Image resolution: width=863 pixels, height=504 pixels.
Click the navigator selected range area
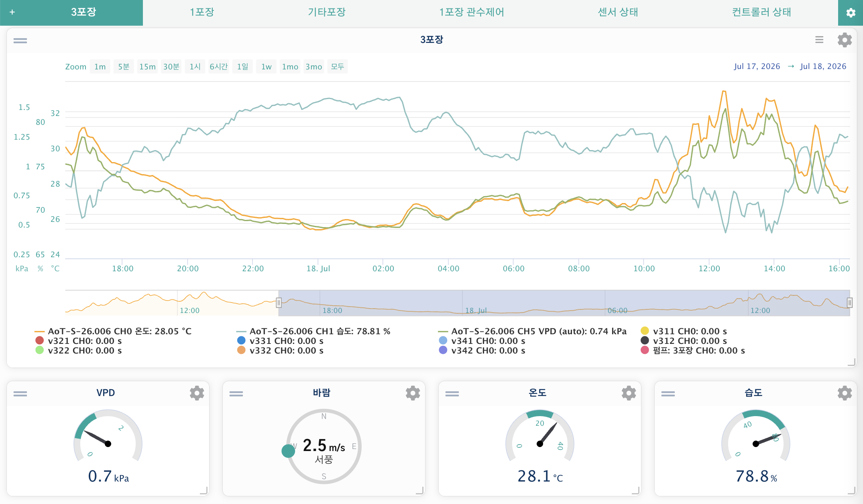click(564, 303)
